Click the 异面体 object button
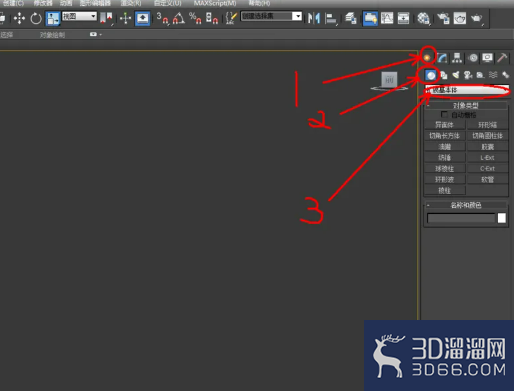514x391 pixels. pyautogui.click(x=445, y=125)
